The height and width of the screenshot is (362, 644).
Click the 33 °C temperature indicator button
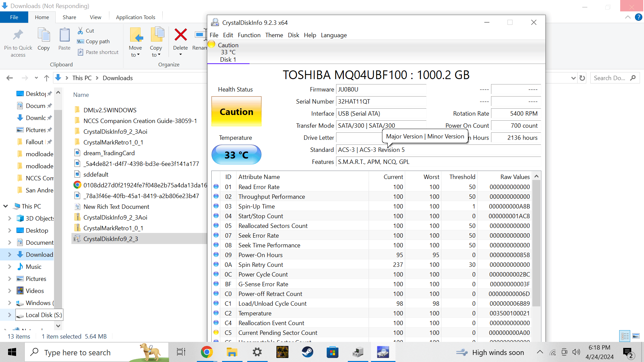pos(236,155)
